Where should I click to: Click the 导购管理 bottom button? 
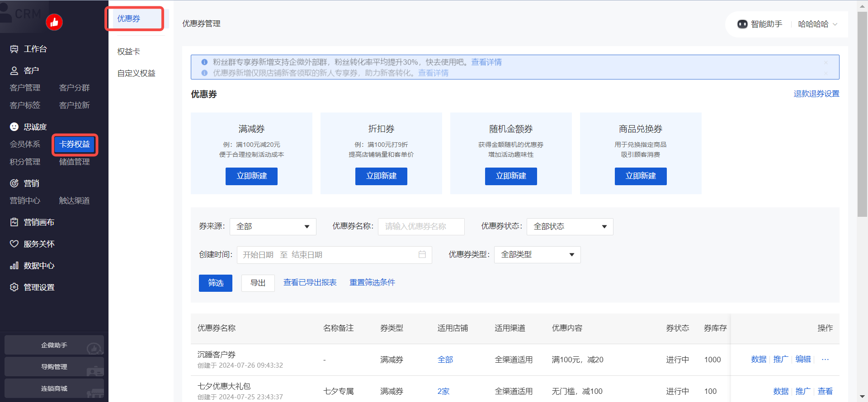54,367
